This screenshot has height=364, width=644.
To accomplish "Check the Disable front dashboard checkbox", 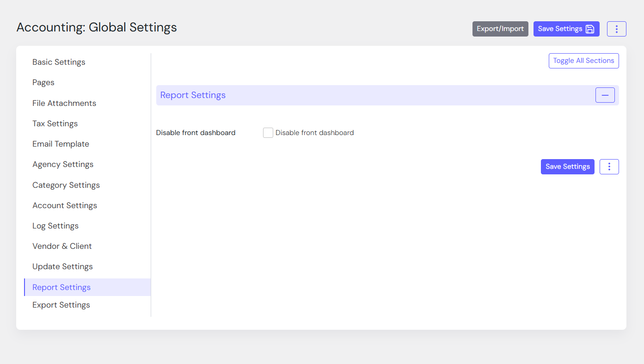I will tap(268, 133).
